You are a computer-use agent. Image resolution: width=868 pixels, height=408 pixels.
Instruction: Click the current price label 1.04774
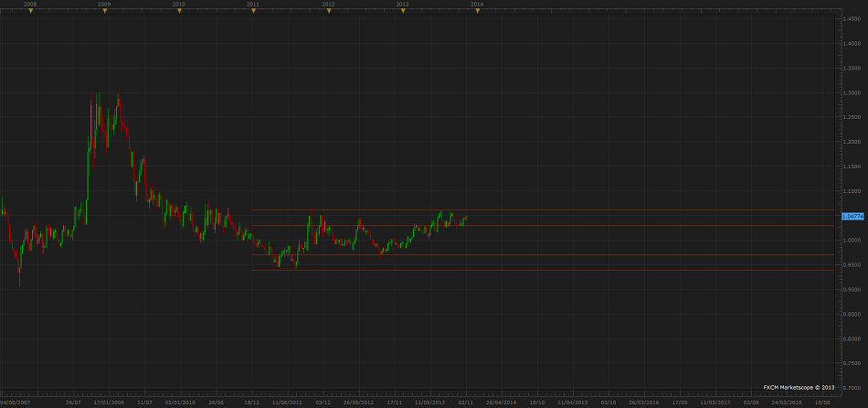(x=852, y=216)
